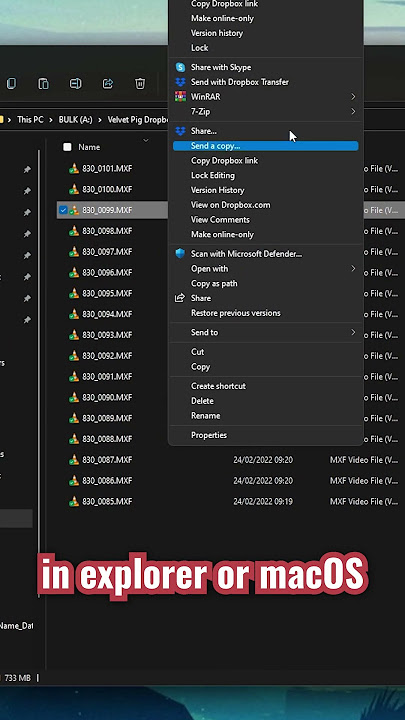
Task: Click the Rename toolbar icon
Action: 75,84
